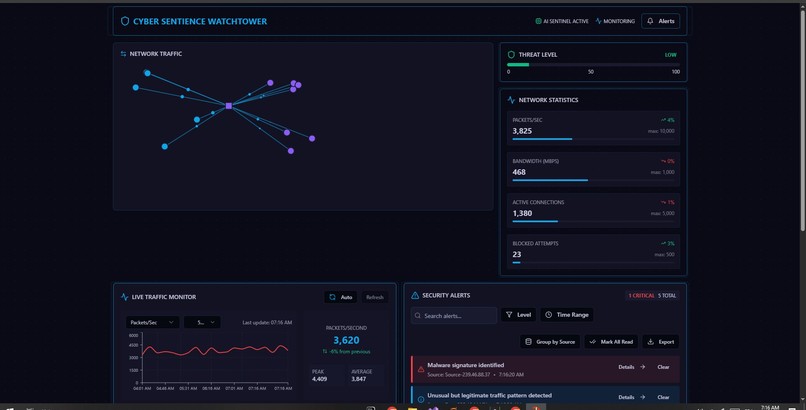Click the 'LOW' threat level label

click(x=670, y=54)
